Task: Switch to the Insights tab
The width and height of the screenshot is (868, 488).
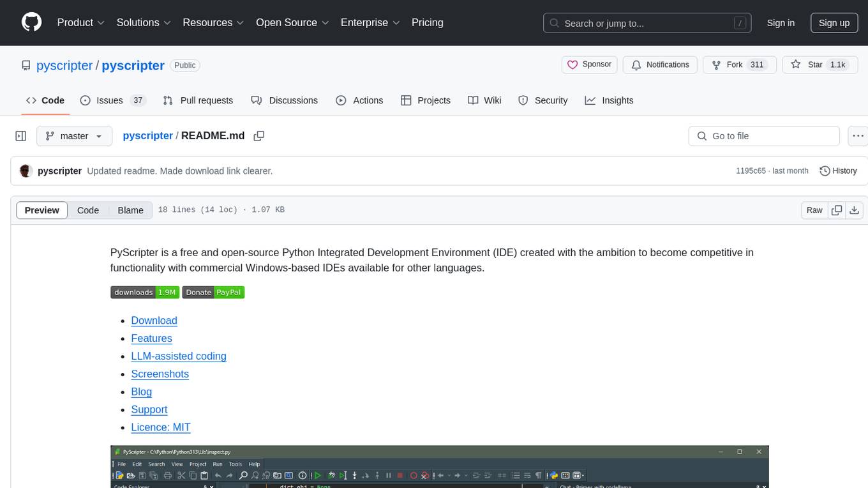Action: [x=610, y=100]
